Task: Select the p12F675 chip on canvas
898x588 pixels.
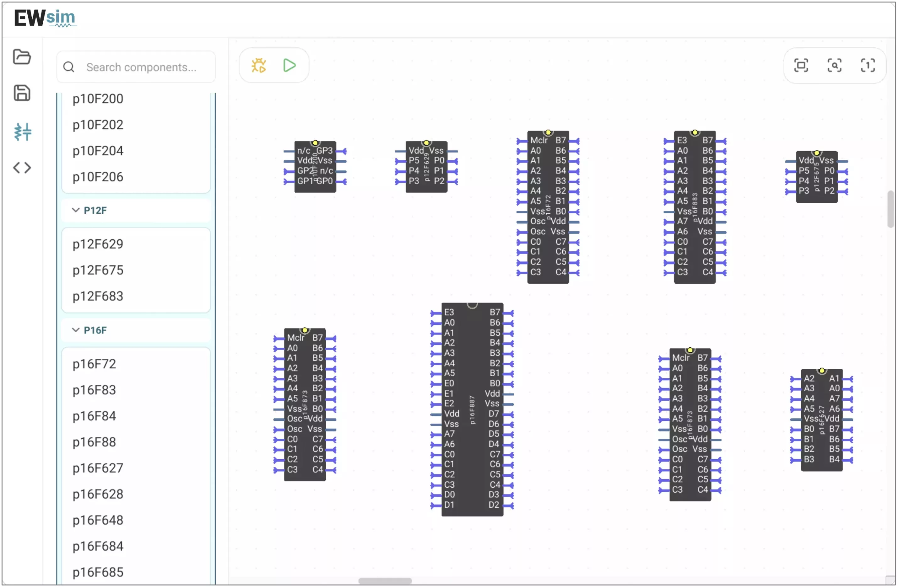Action: pyautogui.click(x=816, y=177)
